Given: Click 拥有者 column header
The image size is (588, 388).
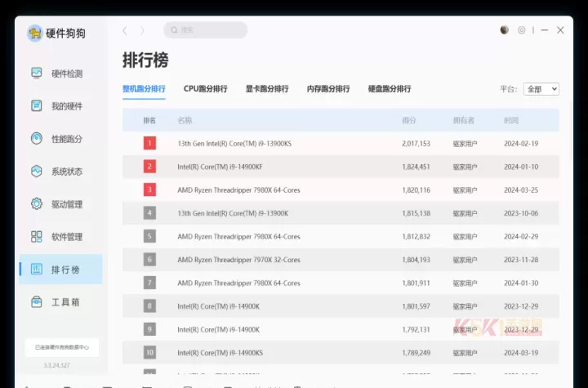Looking at the screenshot, I should (464, 120).
